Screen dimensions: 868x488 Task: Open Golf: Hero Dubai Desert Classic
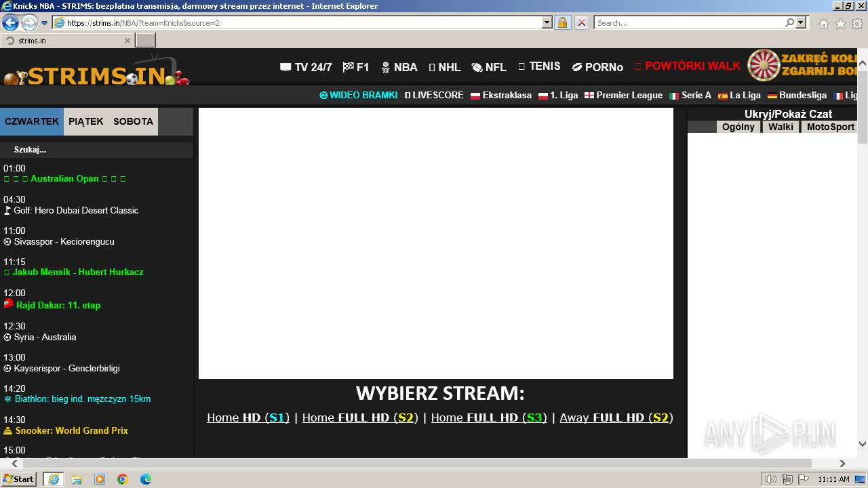point(71,211)
